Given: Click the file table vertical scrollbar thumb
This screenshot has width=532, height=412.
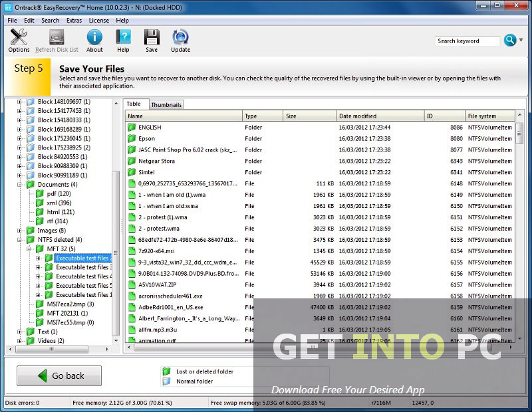Looking at the screenshot, I should coord(519,134).
